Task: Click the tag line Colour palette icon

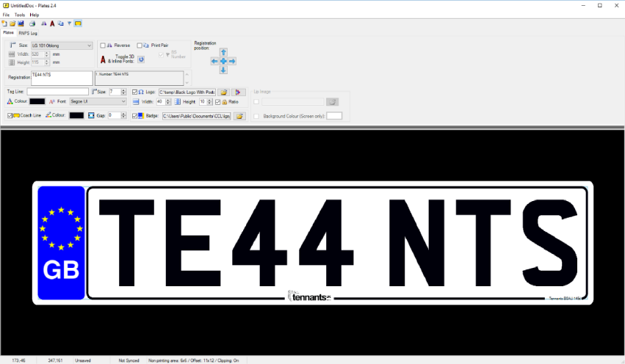Action: (10, 101)
